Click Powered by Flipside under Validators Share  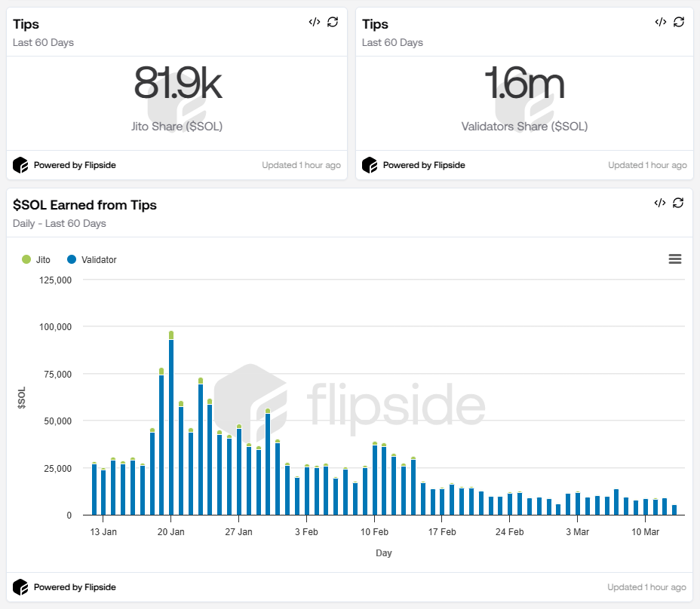point(423,165)
